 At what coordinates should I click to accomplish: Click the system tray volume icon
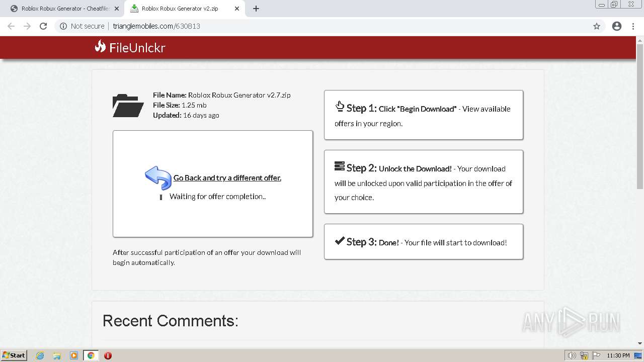[572, 355]
